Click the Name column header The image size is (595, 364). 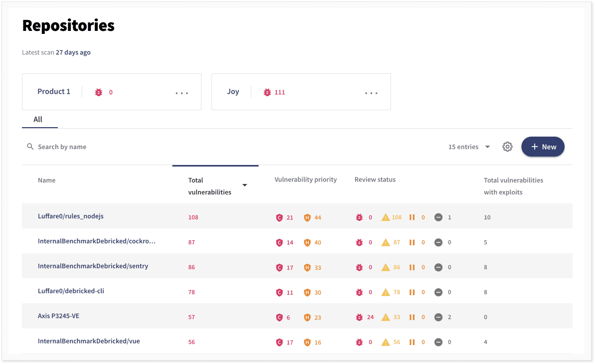point(46,180)
